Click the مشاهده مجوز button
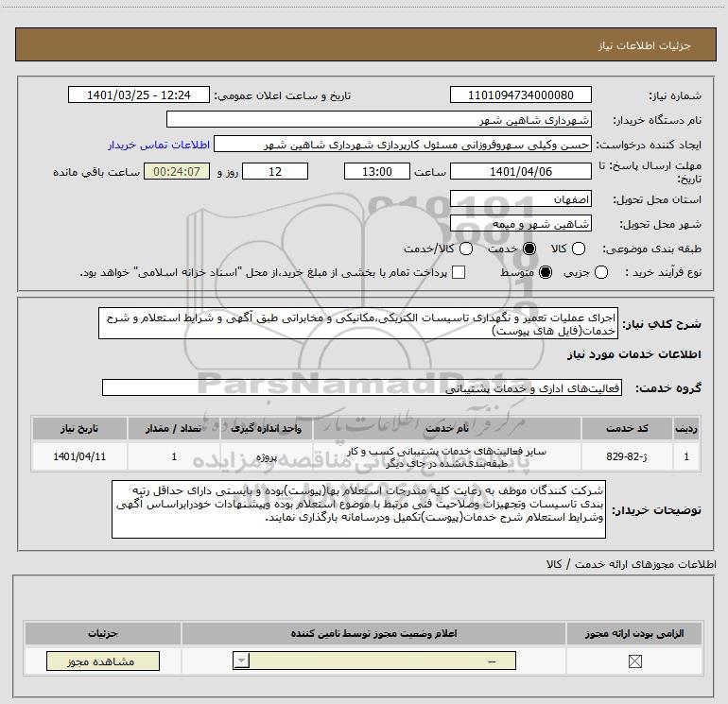This screenshot has width=728, height=704. pos(103,661)
